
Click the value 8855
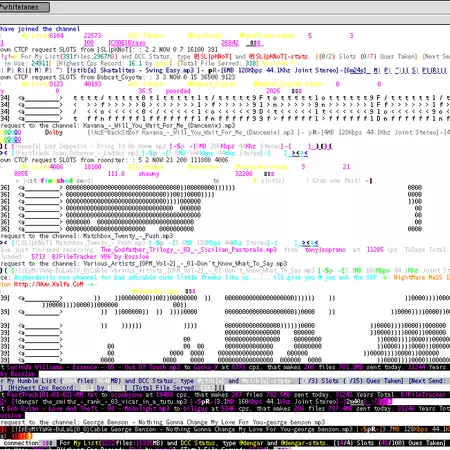[21, 174]
